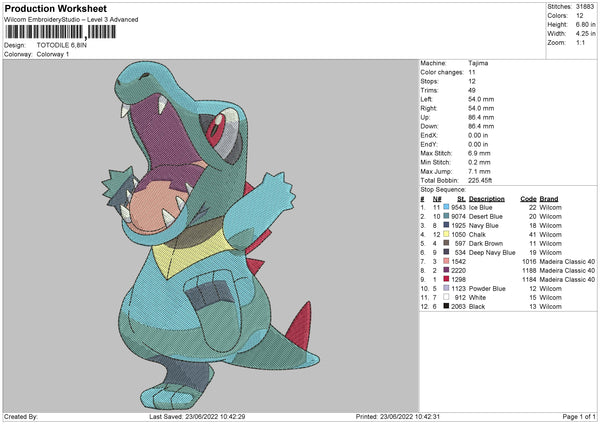
Task: Click the Code column header
Action: tap(528, 197)
